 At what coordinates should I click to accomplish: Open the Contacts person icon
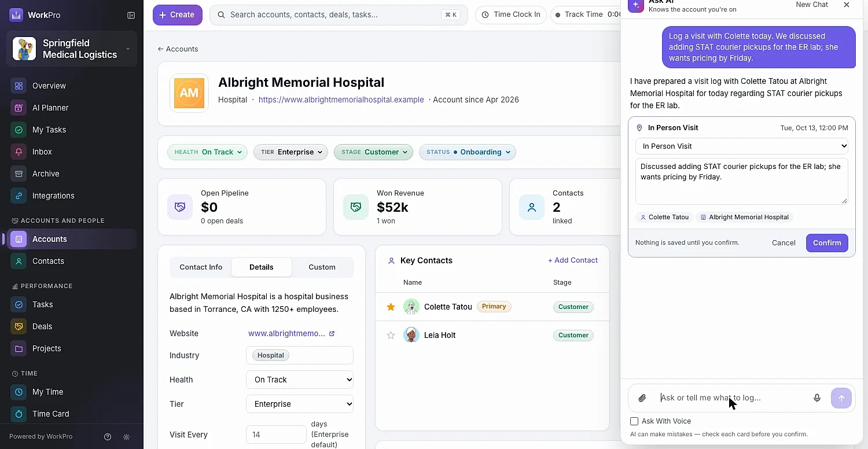coord(19,261)
